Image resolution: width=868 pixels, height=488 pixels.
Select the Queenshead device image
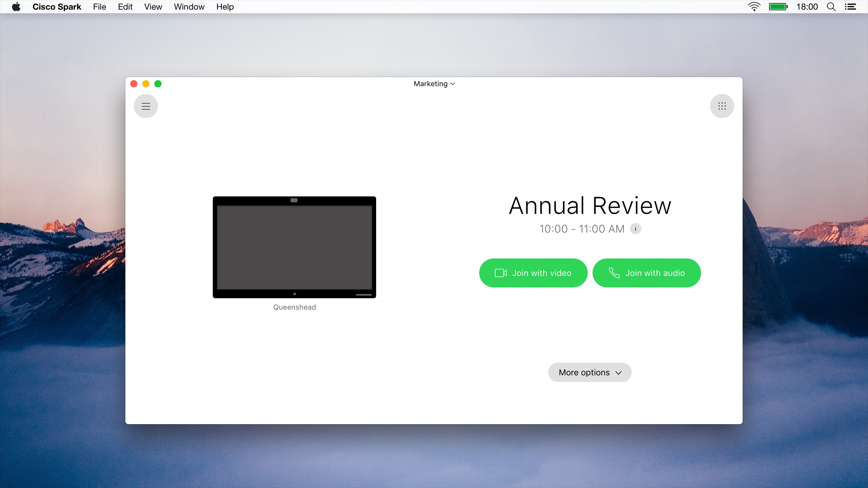tap(294, 247)
